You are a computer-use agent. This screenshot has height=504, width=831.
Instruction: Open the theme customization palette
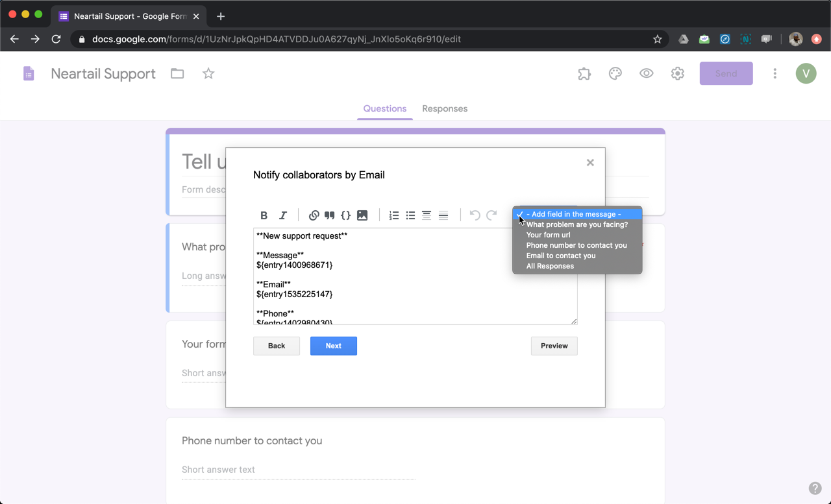(615, 74)
